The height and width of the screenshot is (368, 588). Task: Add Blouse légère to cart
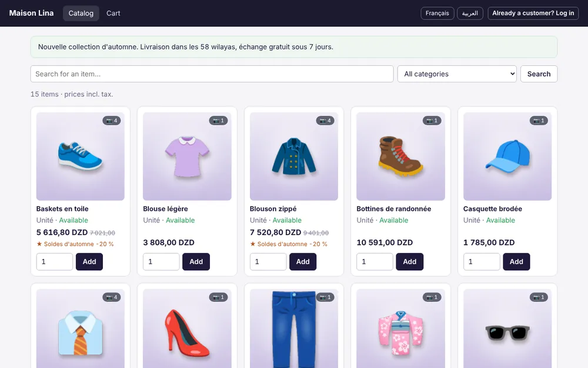[x=196, y=262]
